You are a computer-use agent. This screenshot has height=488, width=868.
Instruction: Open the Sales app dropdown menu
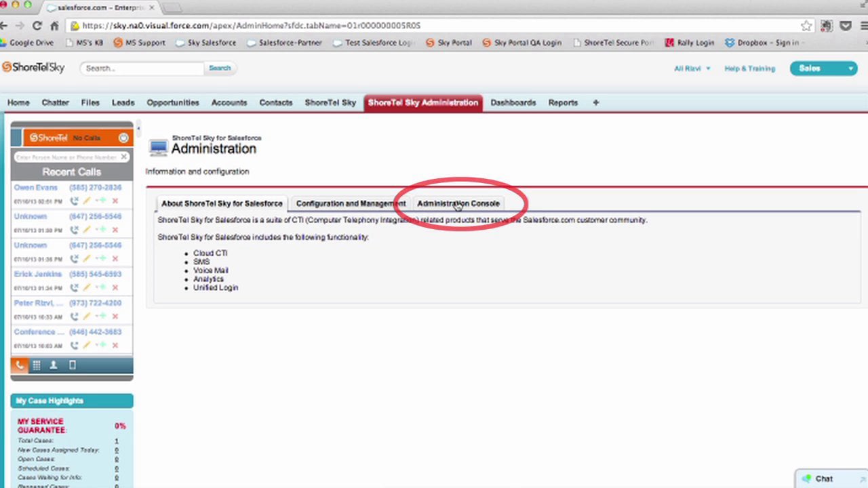pos(823,68)
